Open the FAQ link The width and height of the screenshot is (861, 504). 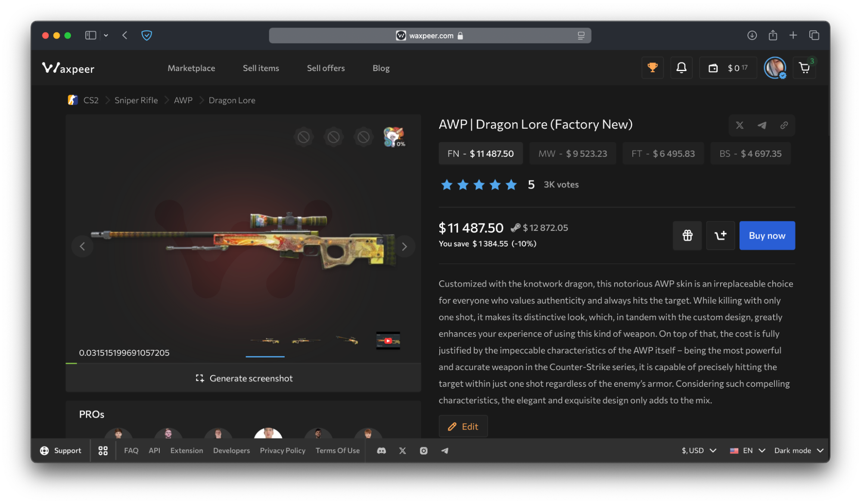click(x=131, y=451)
